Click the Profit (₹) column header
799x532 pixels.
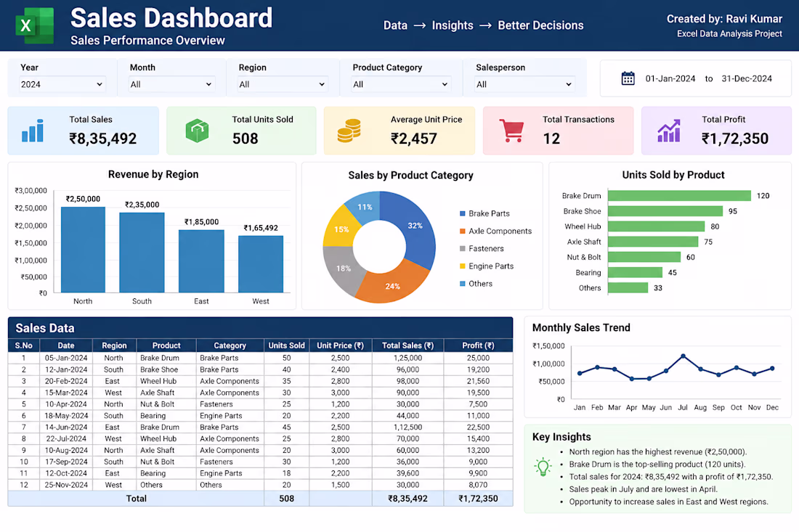[x=478, y=345]
